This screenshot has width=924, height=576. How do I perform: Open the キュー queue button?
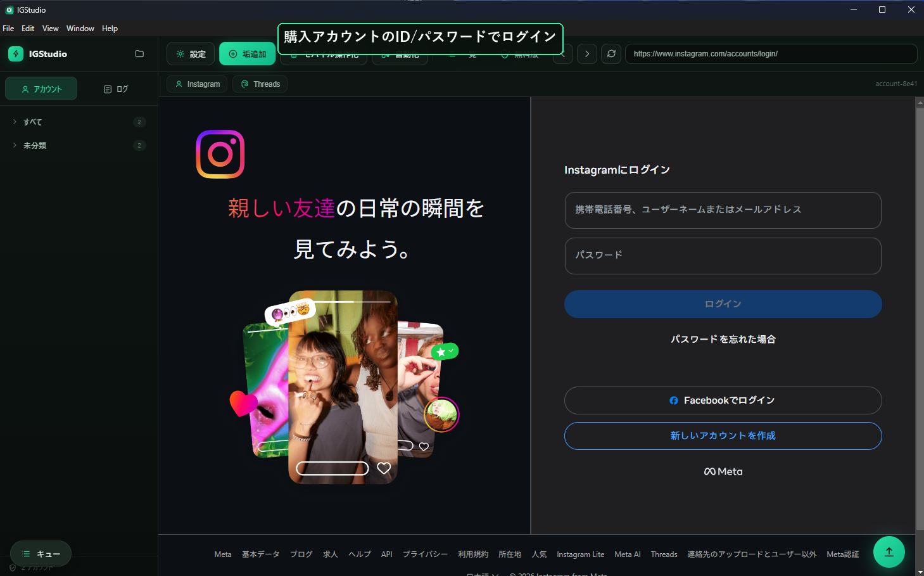tap(41, 554)
